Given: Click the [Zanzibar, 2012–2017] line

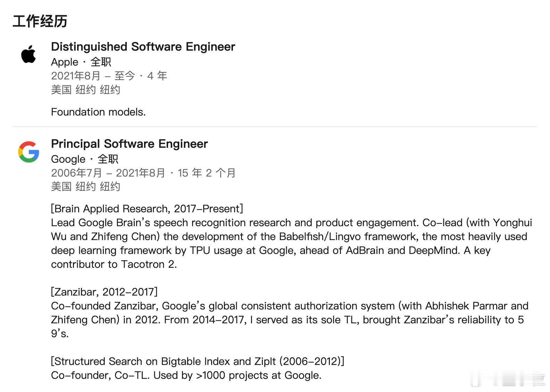Looking at the screenshot, I should (x=104, y=292).
